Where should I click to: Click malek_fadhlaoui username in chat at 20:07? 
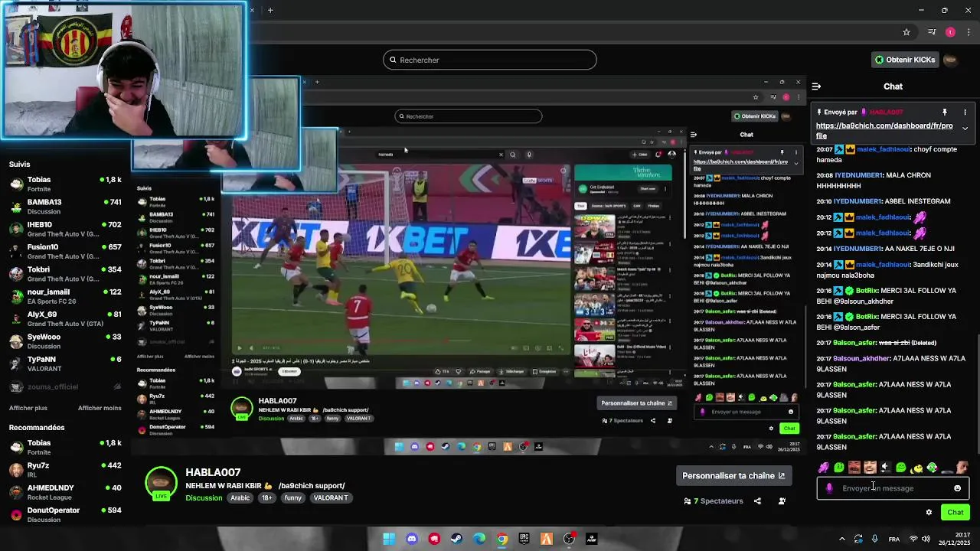point(884,149)
